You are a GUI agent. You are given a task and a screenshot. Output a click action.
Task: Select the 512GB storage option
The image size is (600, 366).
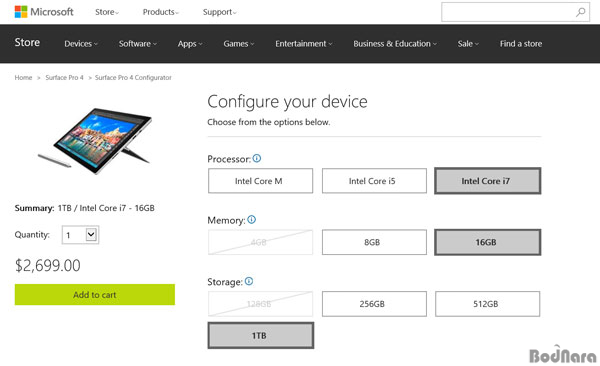pos(488,304)
